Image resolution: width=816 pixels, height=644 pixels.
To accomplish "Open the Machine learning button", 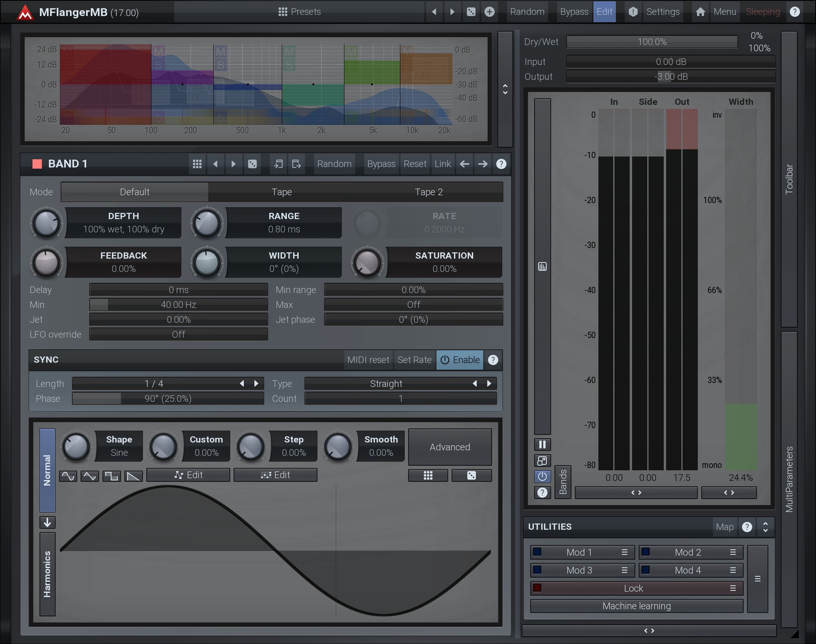I will [x=636, y=606].
